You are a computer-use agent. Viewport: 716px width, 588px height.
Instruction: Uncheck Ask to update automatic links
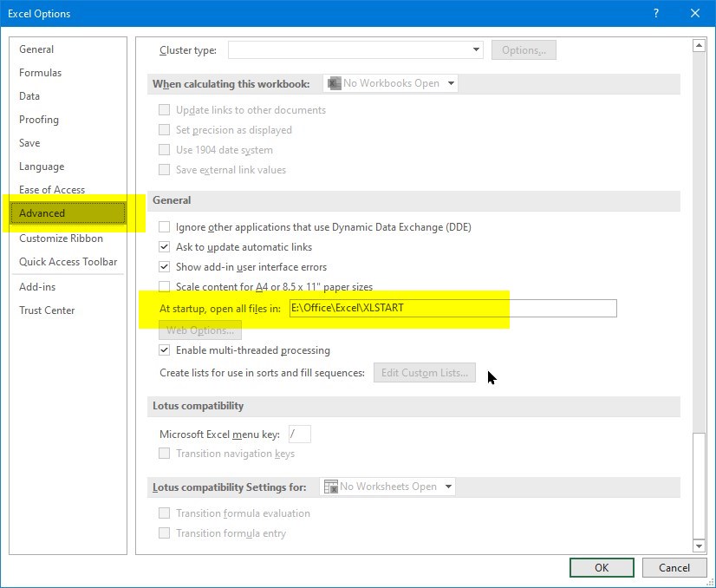(164, 247)
